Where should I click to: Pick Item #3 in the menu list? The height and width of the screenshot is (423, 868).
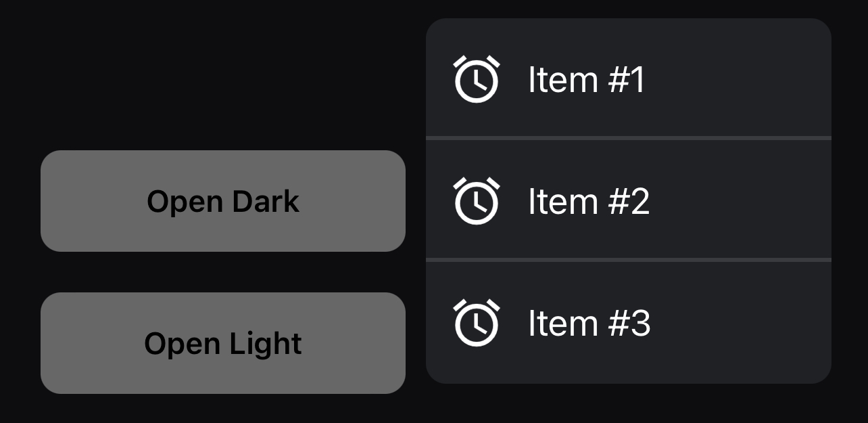[x=628, y=322]
